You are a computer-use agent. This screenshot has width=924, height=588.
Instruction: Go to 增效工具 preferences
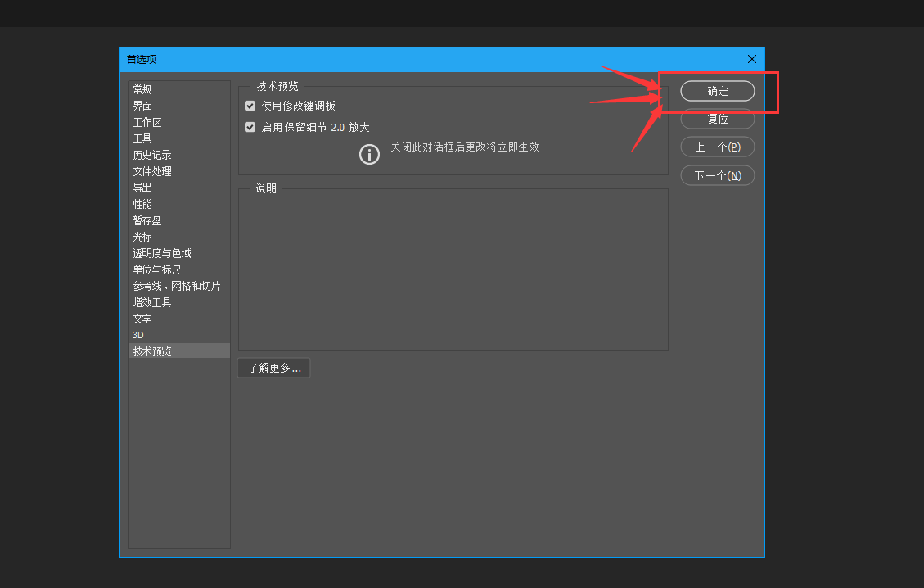click(x=179, y=302)
